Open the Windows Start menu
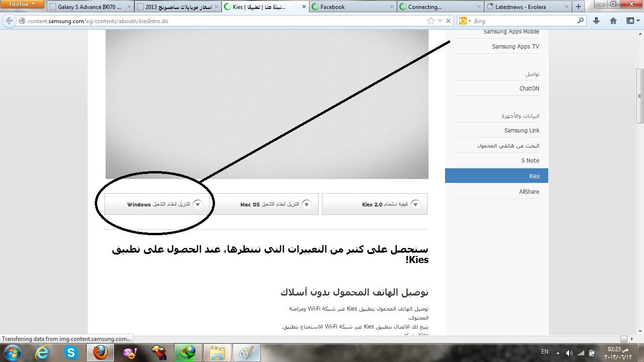644x362 pixels. pos(12,353)
